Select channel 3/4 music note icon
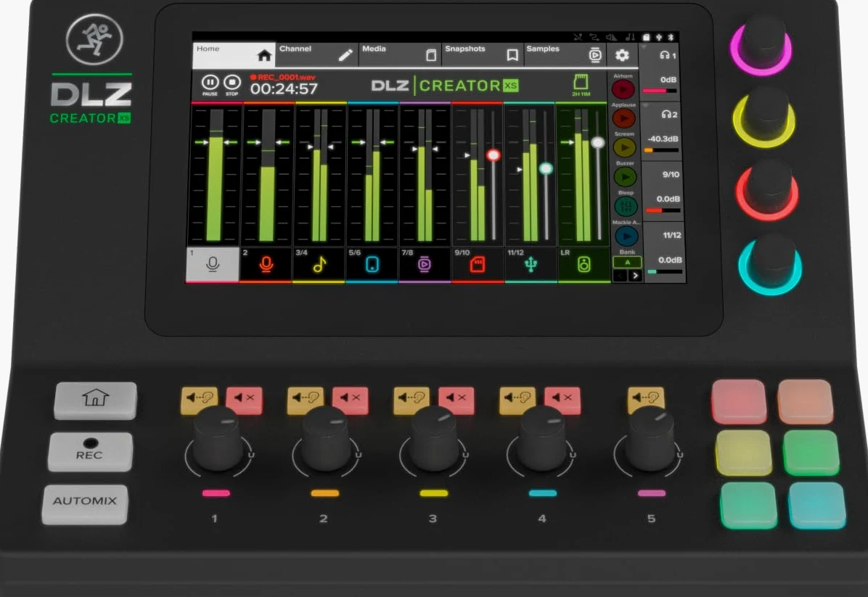Image resolution: width=868 pixels, height=597 pixels. (319, 265)
